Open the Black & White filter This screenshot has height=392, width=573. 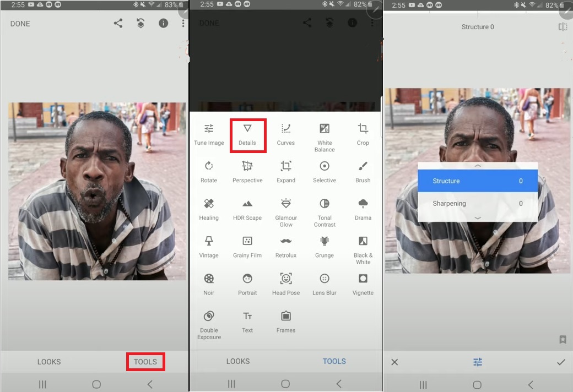click(363, 251)
